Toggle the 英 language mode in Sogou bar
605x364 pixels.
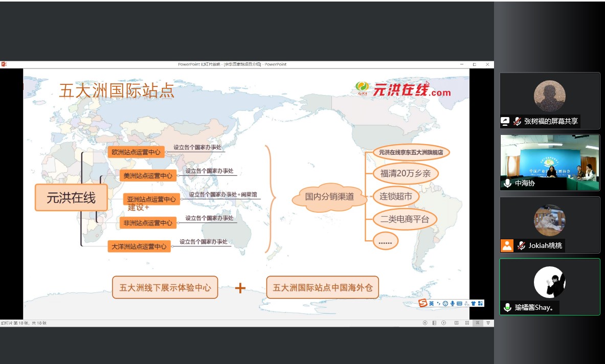(431, 304)
